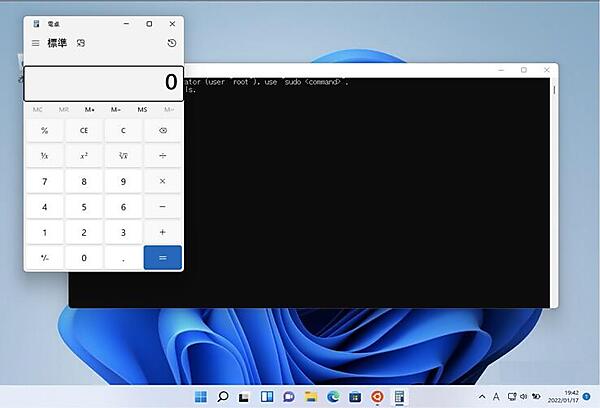
Task: Click the MS memory store button
Action: point(142,109)
